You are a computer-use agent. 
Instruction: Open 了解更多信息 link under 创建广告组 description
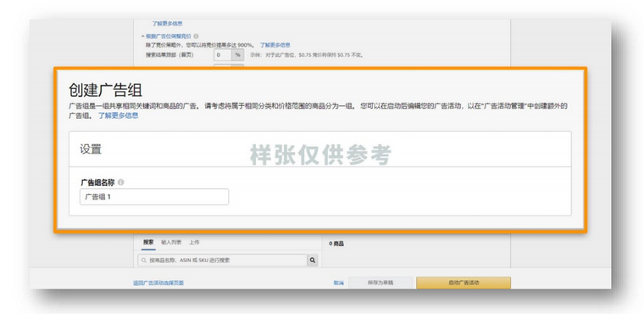[x=118, y=115]
